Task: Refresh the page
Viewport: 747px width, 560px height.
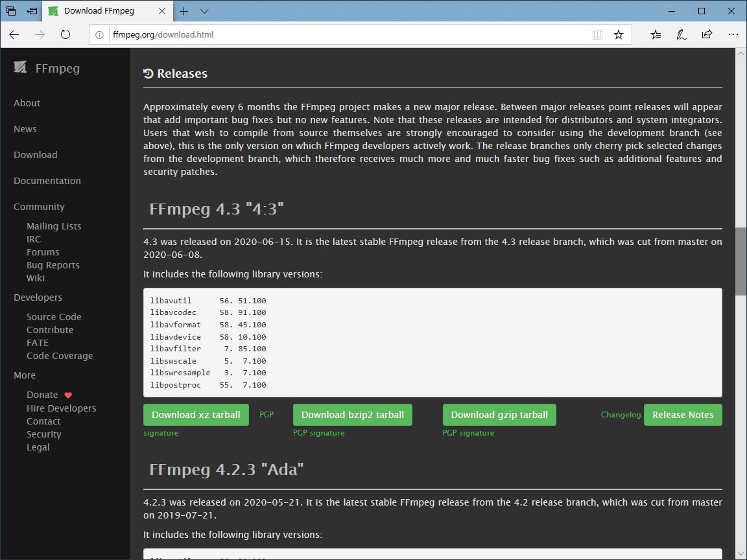Action: point(65,34)
